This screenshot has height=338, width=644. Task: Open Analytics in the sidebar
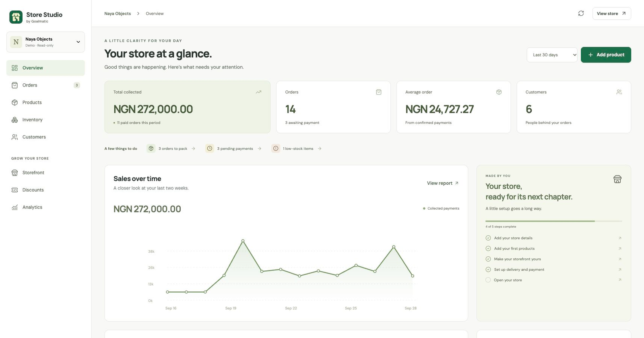(45, 207)
